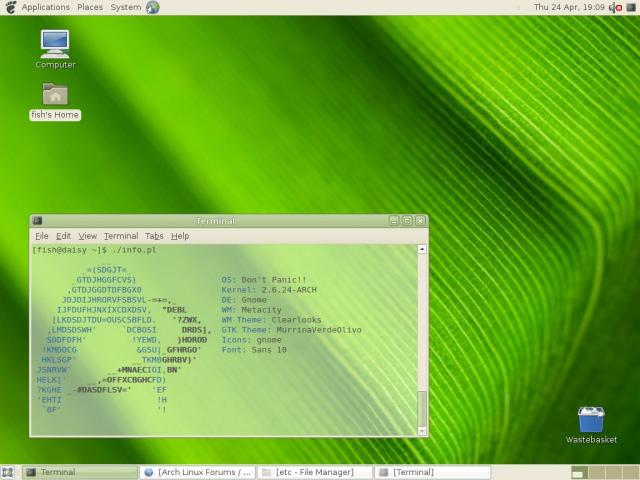Maximize the Terminal window
The image size is (640, 480).
pyautogui.click(x=407, y=221)
